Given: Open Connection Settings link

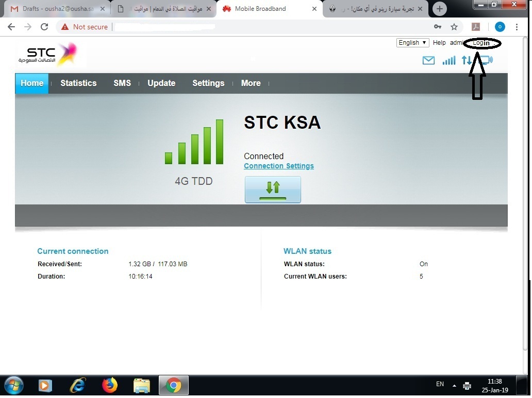Looking at the screenshot, I should [279, 166].
